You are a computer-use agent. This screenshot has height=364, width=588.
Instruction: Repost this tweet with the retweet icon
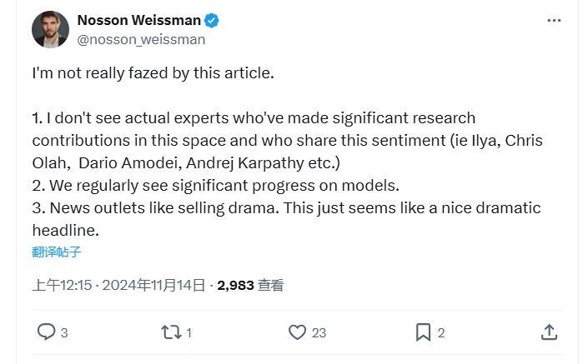pyautogui.click(x=171, y=332)
